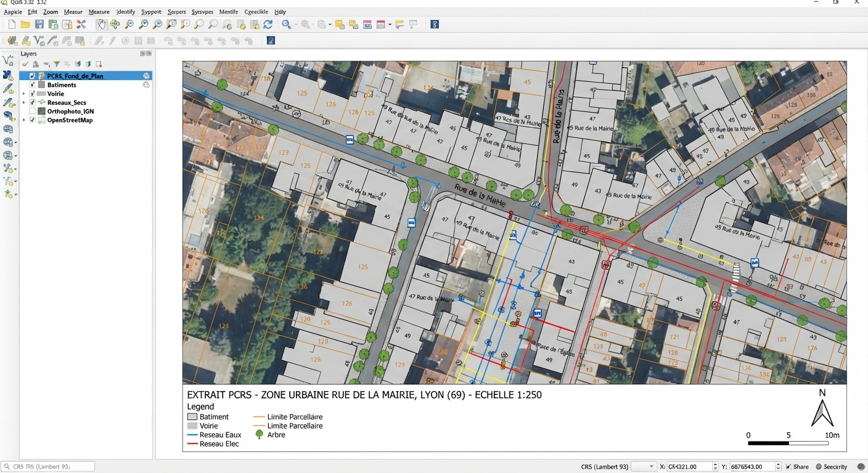
Task: Select the OpenStreetMap layer name
Action: (70, 119)
